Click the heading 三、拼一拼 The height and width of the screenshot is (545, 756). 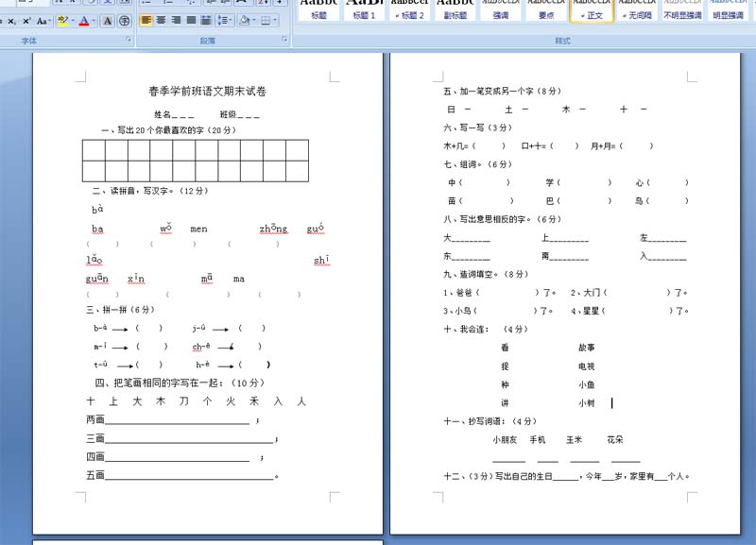pos(120,310)
